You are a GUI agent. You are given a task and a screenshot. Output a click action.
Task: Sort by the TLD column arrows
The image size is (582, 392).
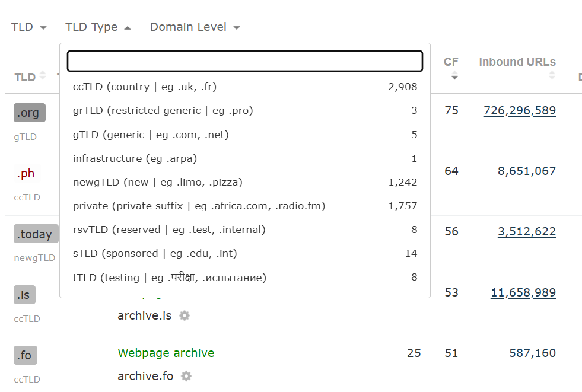point(42,77)
